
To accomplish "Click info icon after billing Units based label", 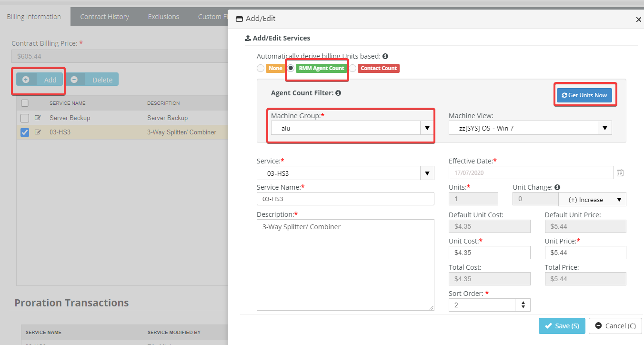I will (385, 56).
